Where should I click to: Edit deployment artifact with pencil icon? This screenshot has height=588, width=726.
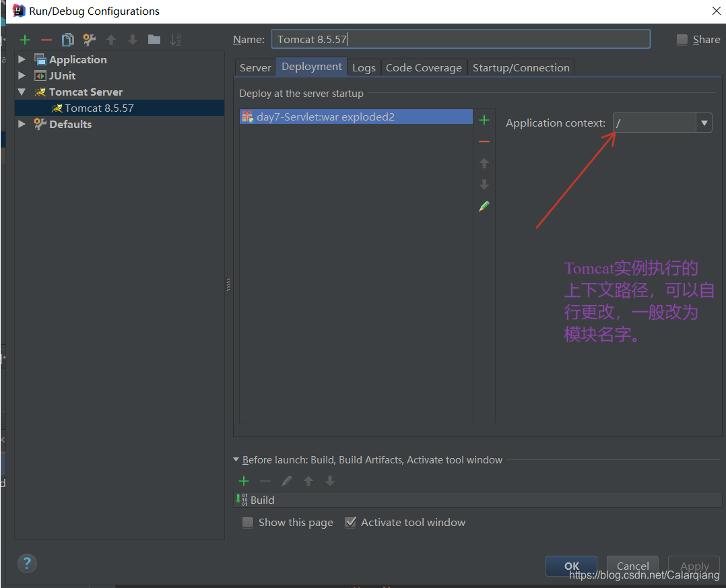(x=484, y=206)
